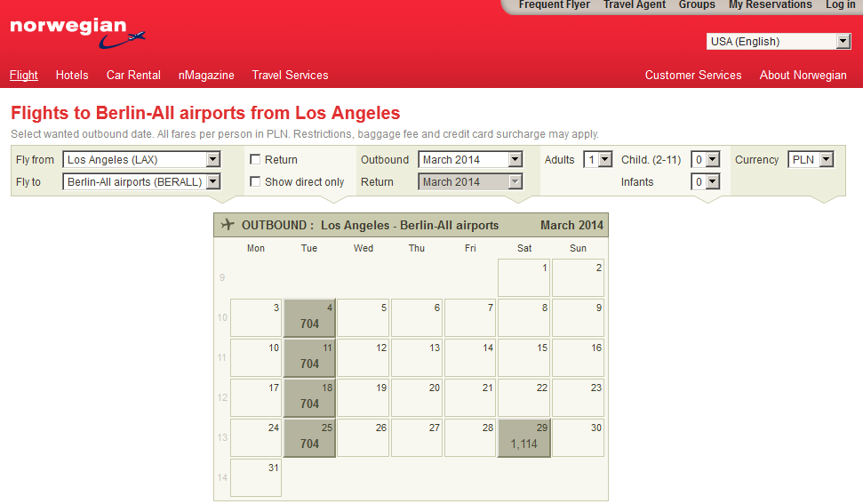Select March 29 flight priced 1,114
The width and height of the screenshot is (863, 504).
pos(524,438)
